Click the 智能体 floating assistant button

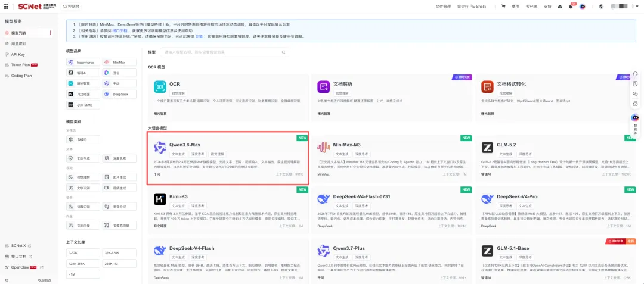(x=635, y=124)
